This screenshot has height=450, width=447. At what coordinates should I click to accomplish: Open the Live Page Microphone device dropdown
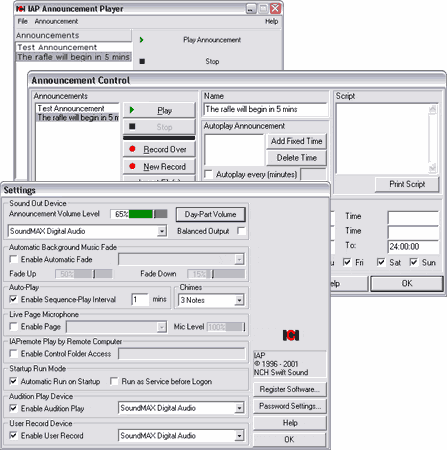tap(161, 327)
